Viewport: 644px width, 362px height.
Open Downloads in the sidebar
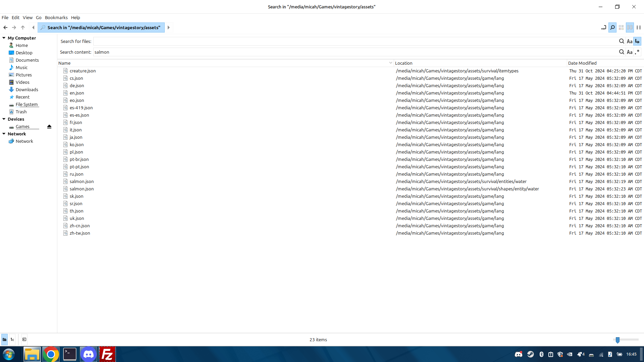point(27,89)
